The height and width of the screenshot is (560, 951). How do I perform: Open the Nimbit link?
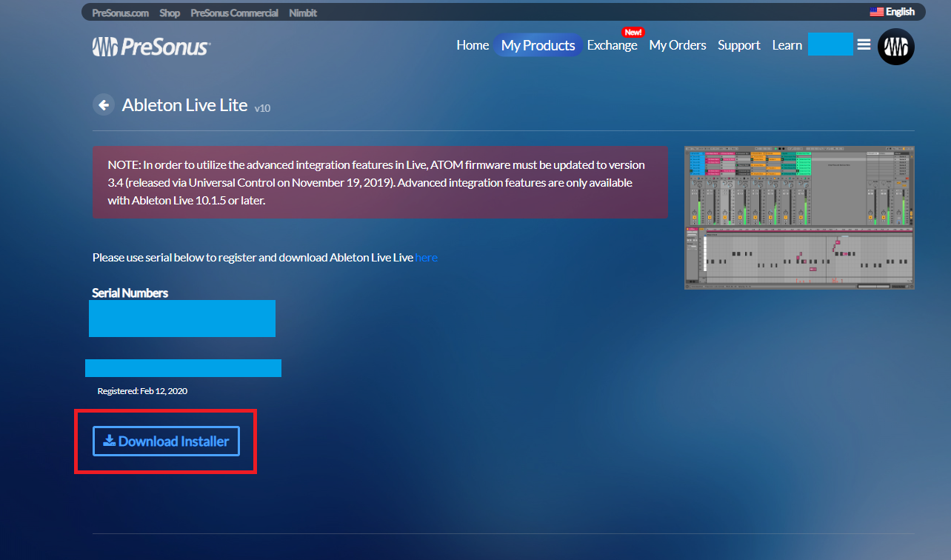click(304, 13)
